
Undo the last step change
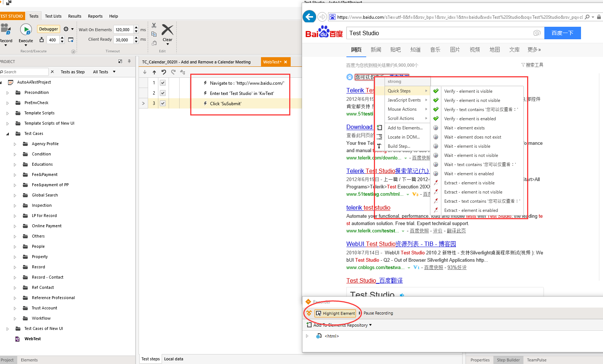[164, 72]
